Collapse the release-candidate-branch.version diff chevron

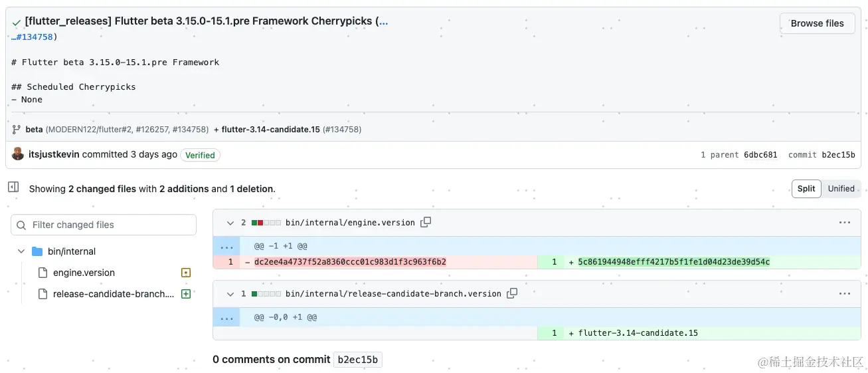[230, 294]
